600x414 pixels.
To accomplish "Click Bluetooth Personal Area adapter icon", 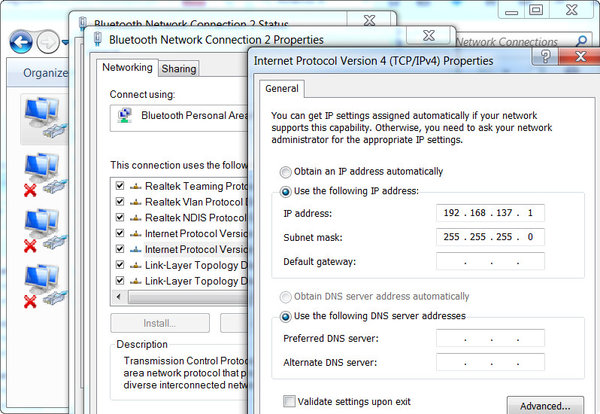I will [x=125, y=116].
